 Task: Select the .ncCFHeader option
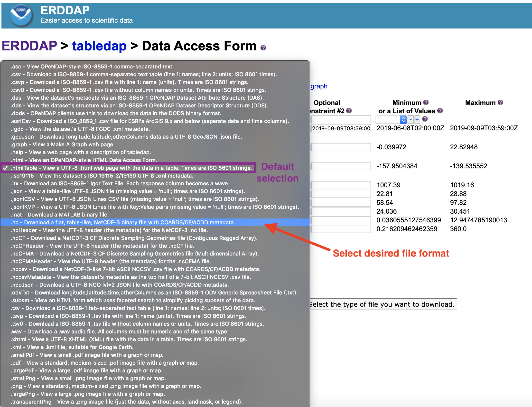tap(155, 246)
